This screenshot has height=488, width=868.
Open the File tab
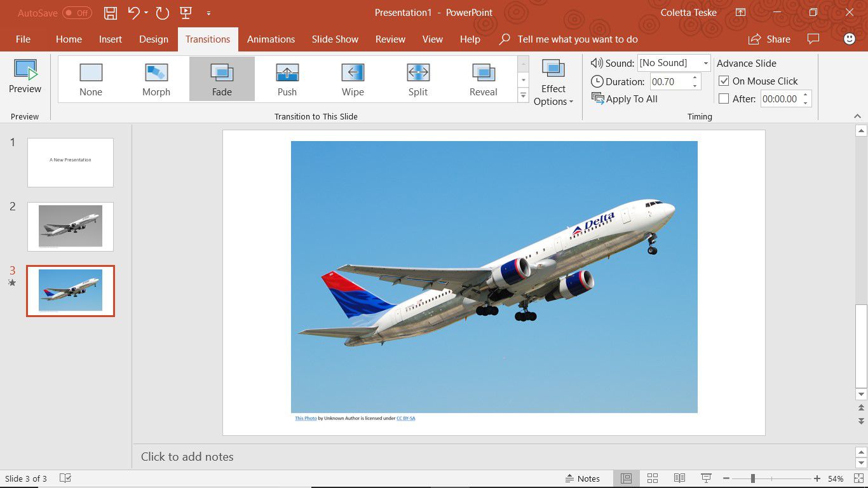[x=23, y=39]
